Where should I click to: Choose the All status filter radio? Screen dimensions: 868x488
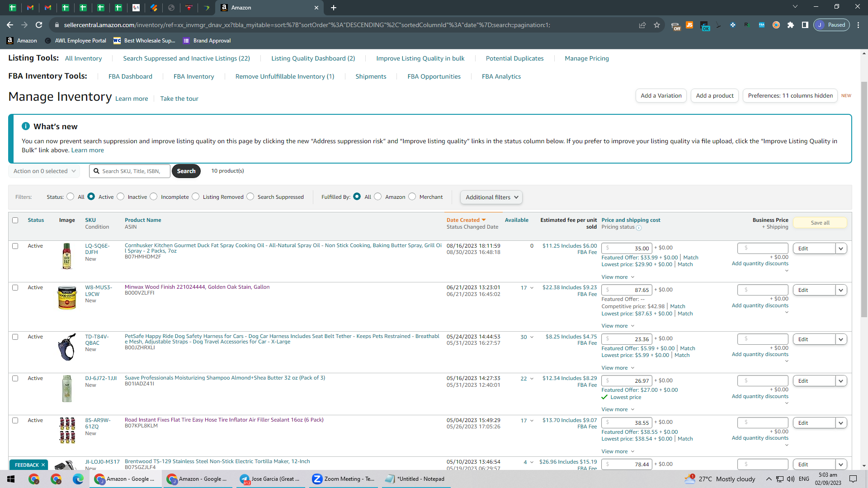[x=71, y=197]
